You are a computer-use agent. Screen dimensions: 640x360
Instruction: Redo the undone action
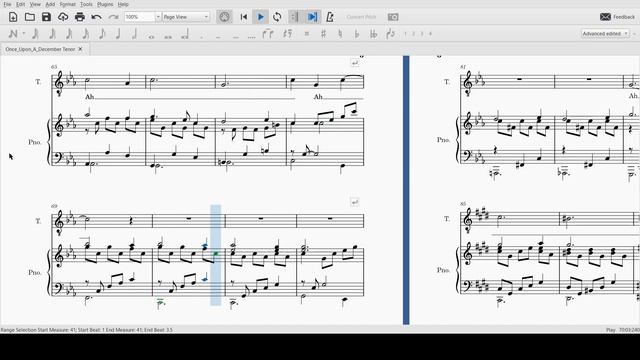click(113, 17)
